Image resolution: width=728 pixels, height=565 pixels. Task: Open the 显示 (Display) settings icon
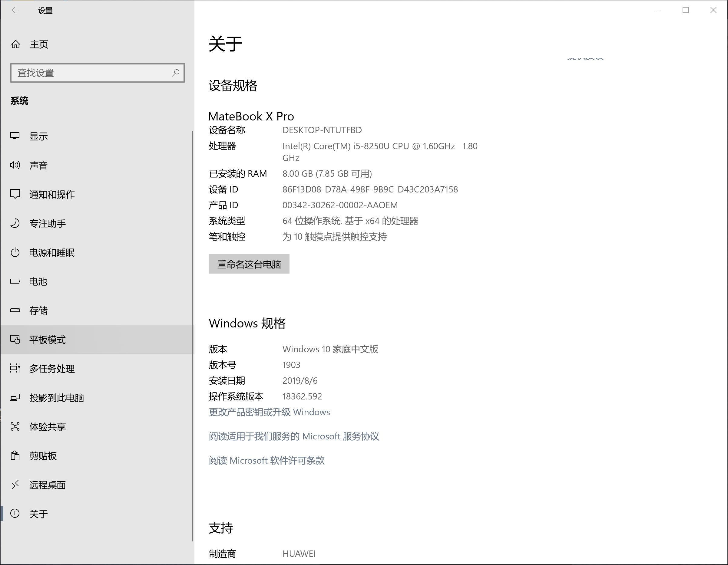pos(15,136)
